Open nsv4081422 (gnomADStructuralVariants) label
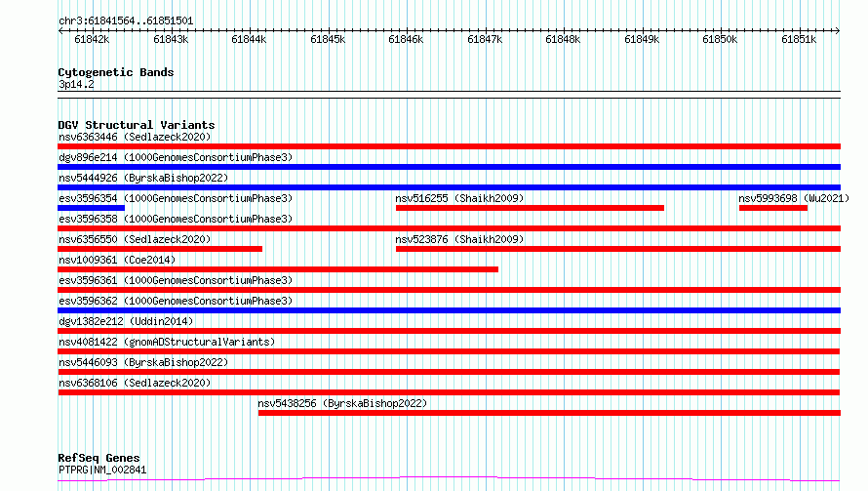 [x=167, y=342]
